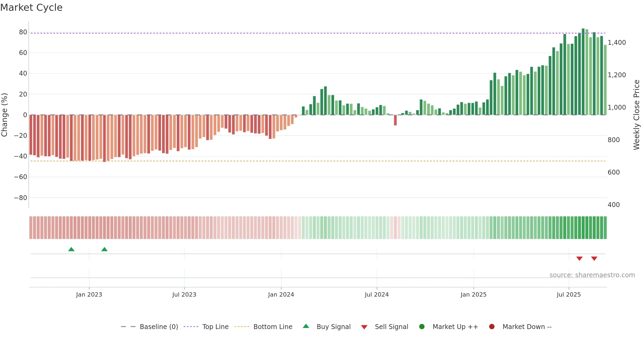Toggle the Market Up ++ legend entry
The width and height of the screenshot is (644, 362).
[x=449, y=327]
